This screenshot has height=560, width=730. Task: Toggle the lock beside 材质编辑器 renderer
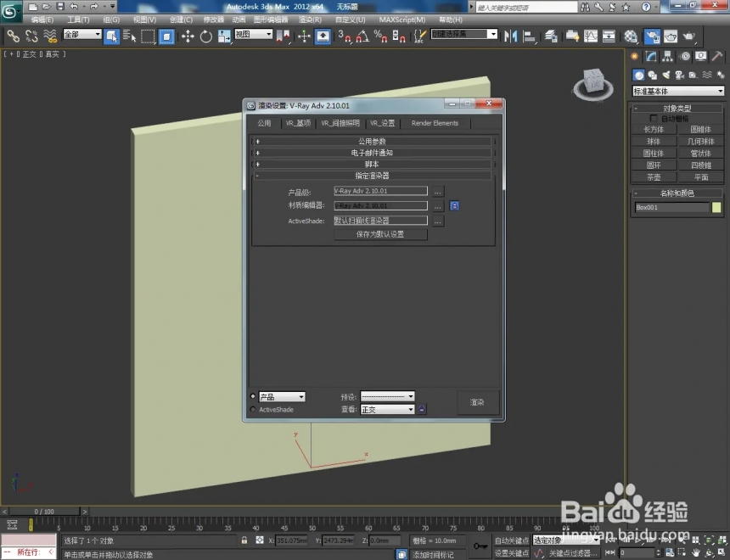click(454, 205)
